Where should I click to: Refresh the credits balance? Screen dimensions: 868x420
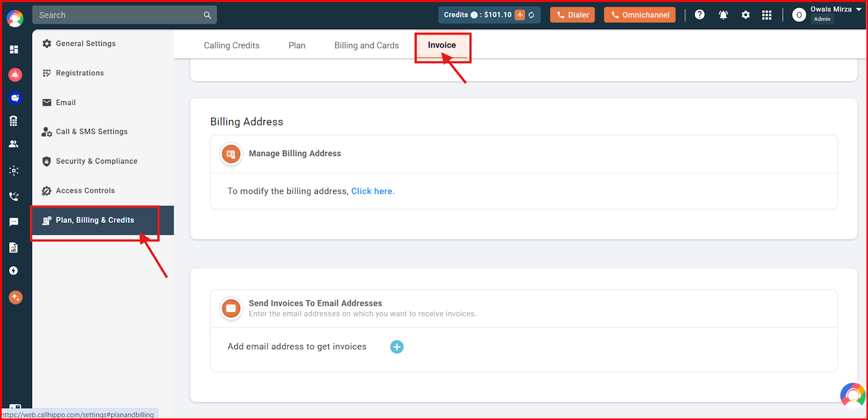tap(532, 15)
